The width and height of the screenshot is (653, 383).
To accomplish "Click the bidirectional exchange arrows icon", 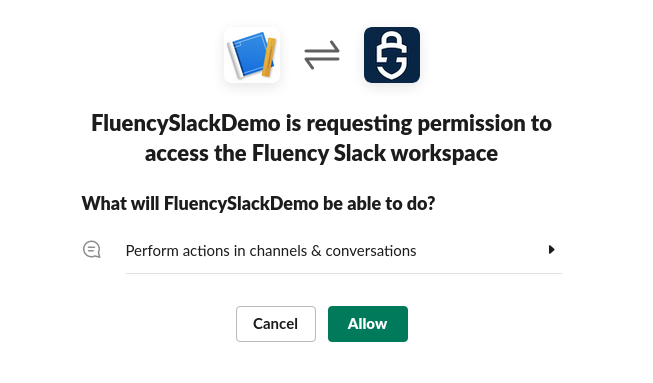I will coord(322,55).
